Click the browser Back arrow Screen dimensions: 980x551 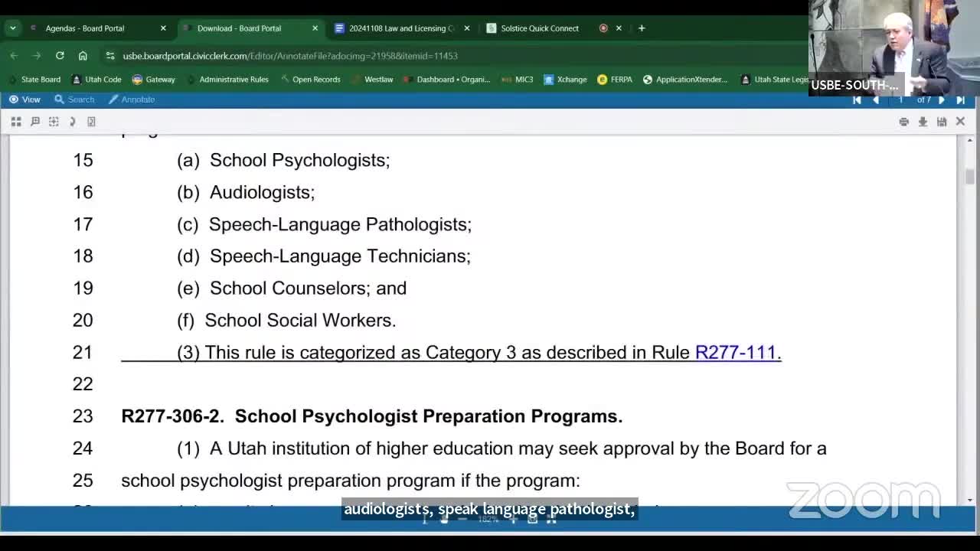click(14, 56)
